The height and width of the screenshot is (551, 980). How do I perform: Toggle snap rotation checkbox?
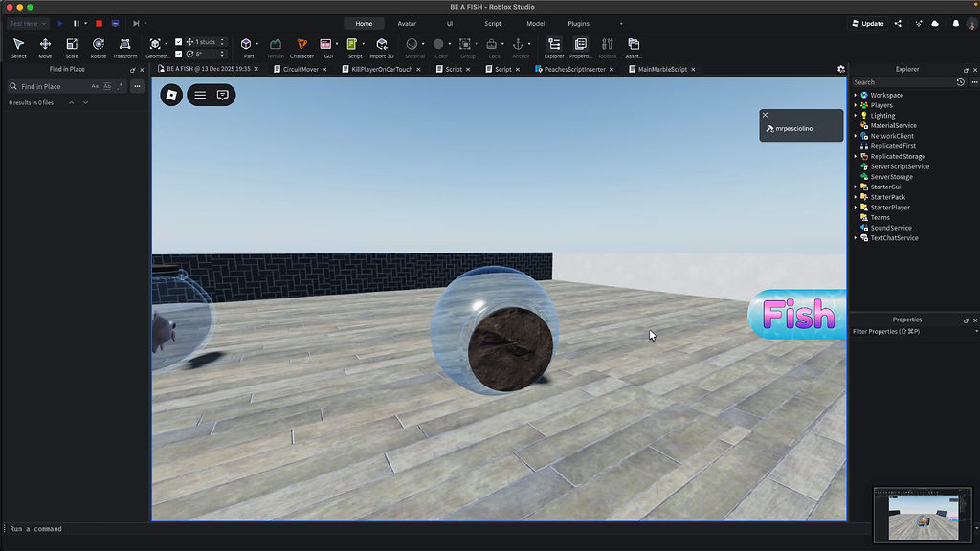[179, 54]
